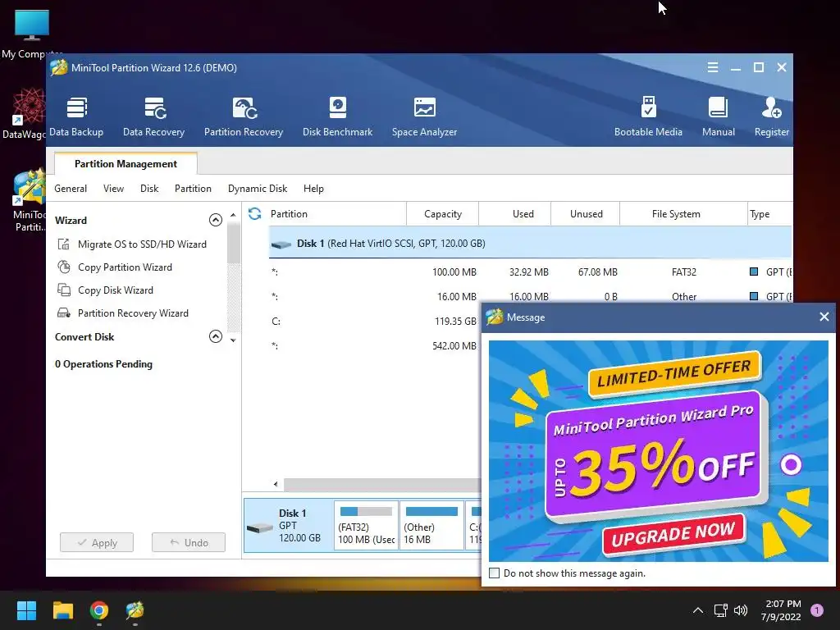The image size is (840, 630).
Task: Open the hamburger menu in title bar
Action: pos(713,67)
